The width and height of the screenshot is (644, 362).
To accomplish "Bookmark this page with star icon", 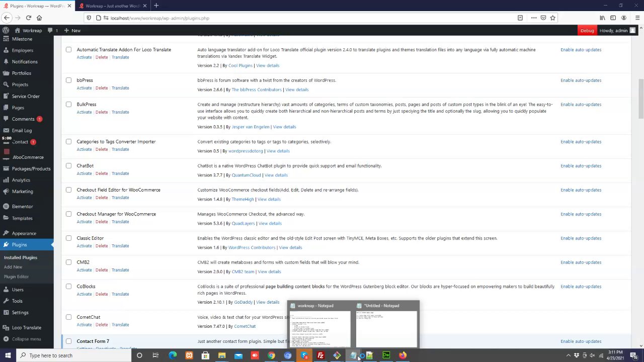I will click(x=552, y=18).
